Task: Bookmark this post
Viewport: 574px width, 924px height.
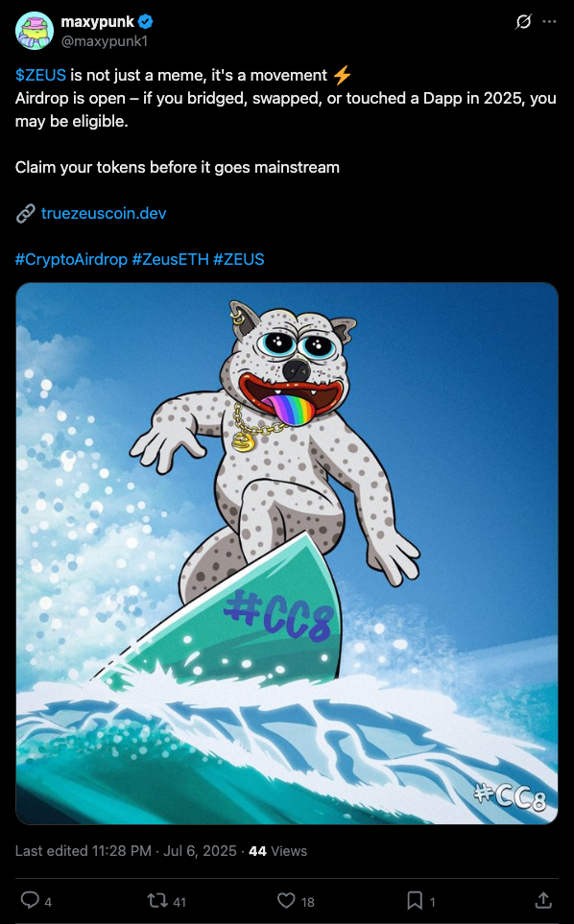Action: coord(415,900)
